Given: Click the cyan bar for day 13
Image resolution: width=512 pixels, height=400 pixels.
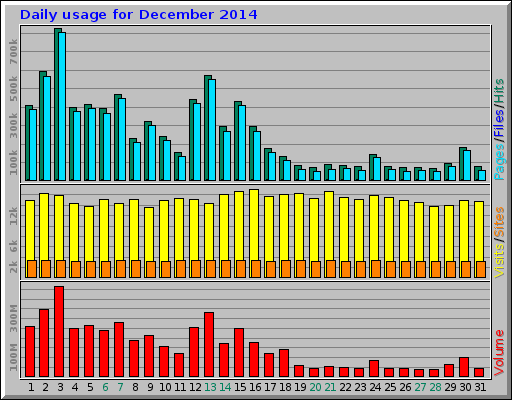Looking at the screenshot, I should [212, 130].
